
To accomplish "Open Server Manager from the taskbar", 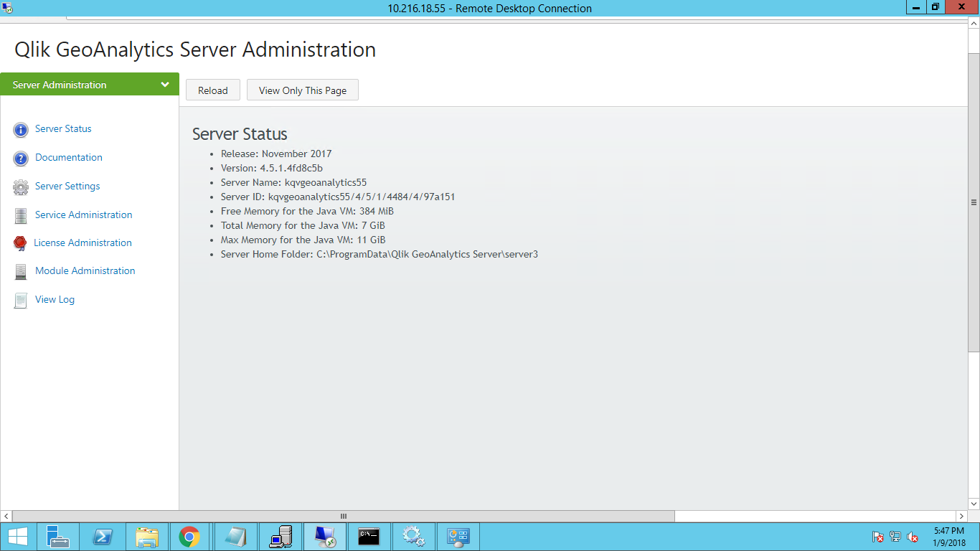I will (58, 537).
